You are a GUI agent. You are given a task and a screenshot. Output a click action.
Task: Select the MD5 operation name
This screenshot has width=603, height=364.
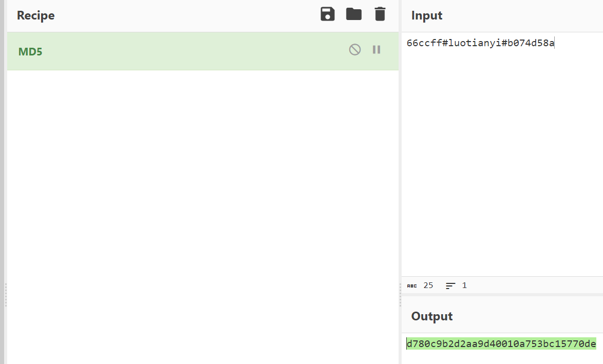coord(30,52)
